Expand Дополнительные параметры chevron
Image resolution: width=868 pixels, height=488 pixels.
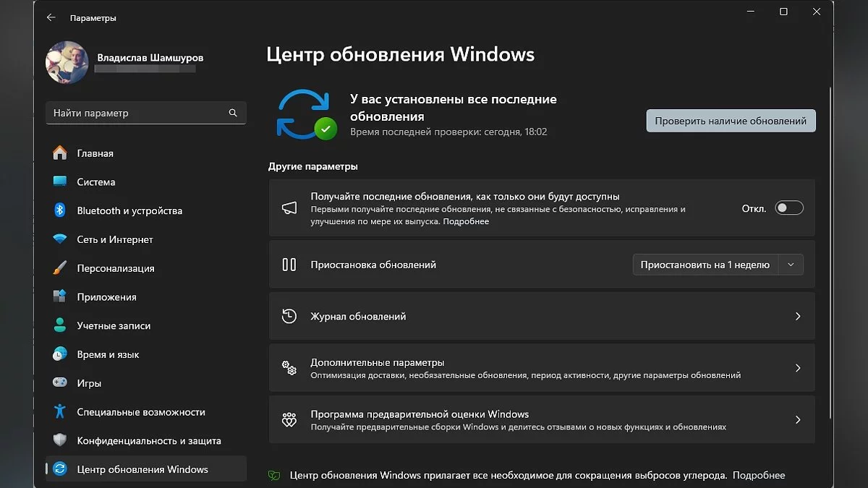coord(798,368)
